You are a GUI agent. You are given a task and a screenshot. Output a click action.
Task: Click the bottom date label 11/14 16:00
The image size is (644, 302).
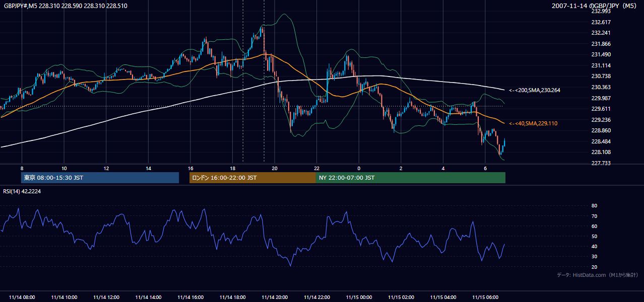point(190,297)
